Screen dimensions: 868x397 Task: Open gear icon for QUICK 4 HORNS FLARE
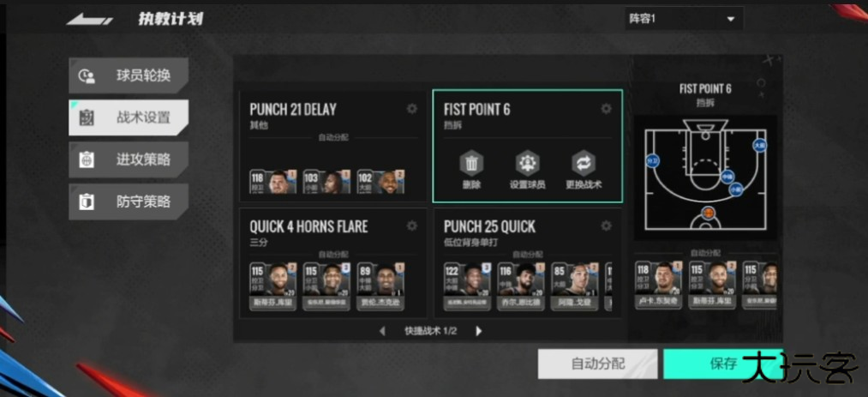[412, 226]
